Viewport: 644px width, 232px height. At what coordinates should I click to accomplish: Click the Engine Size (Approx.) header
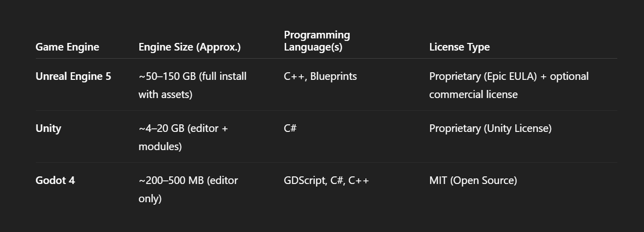[190, 47]
